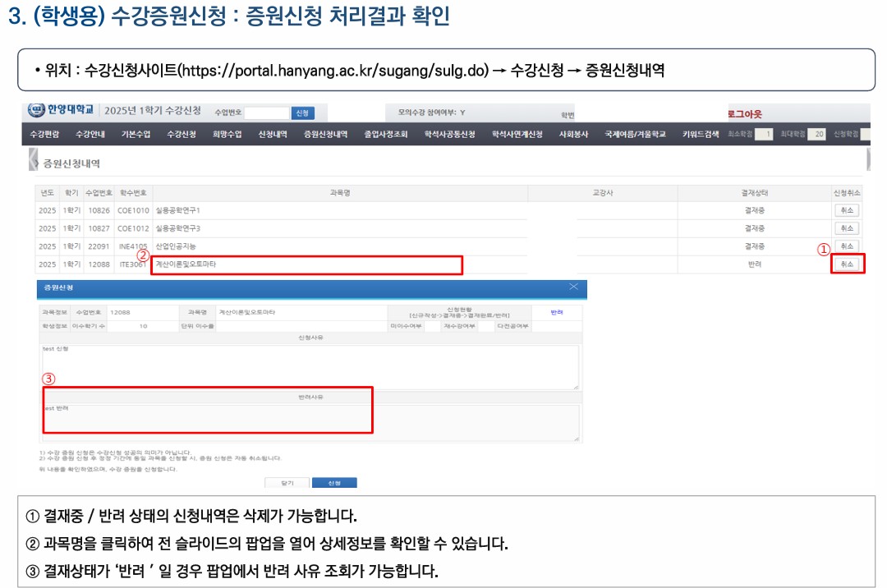Select the 졸업사정조회 menu item
The image size is (887, 588).
click(x=386, y=134)
